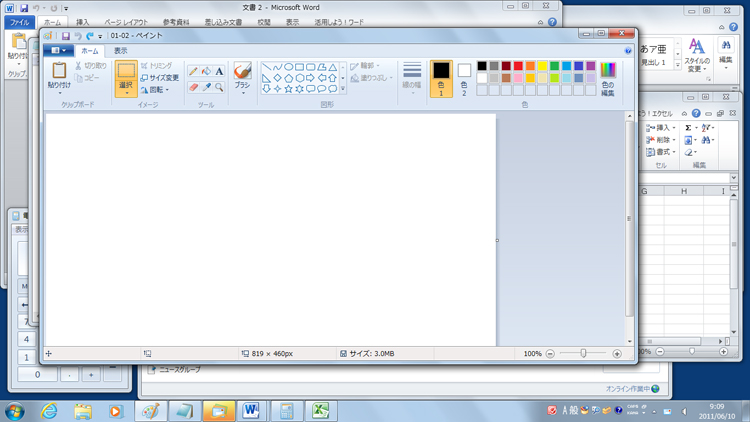Click 色2 background color box
Image resolution: width=750 pixels, height=422 pixels.
[x=464, y=79]
